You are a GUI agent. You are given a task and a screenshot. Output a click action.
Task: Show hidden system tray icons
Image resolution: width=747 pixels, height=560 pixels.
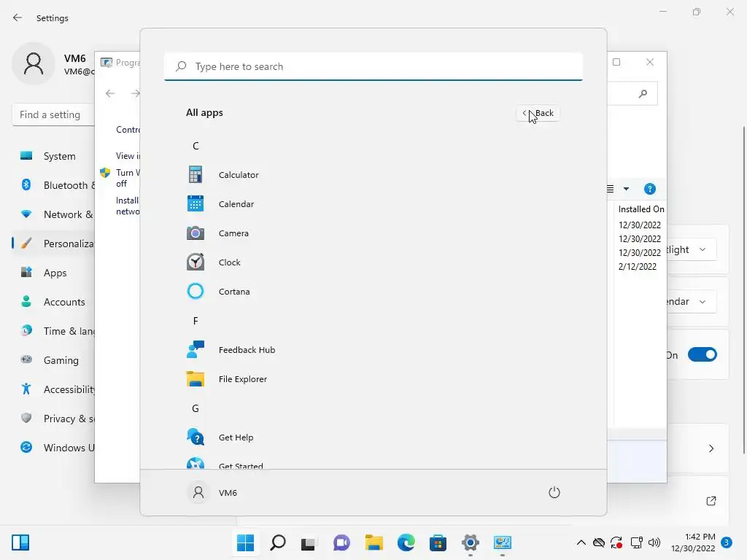[581, 542]
